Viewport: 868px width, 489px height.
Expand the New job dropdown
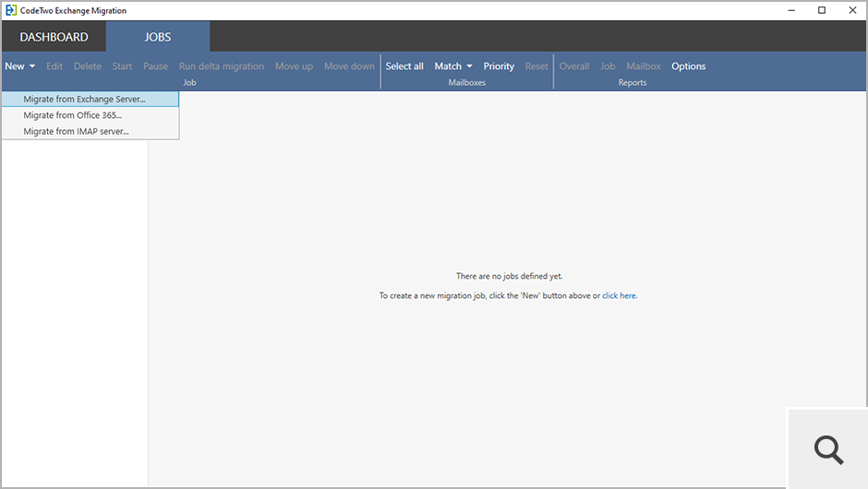20,66
